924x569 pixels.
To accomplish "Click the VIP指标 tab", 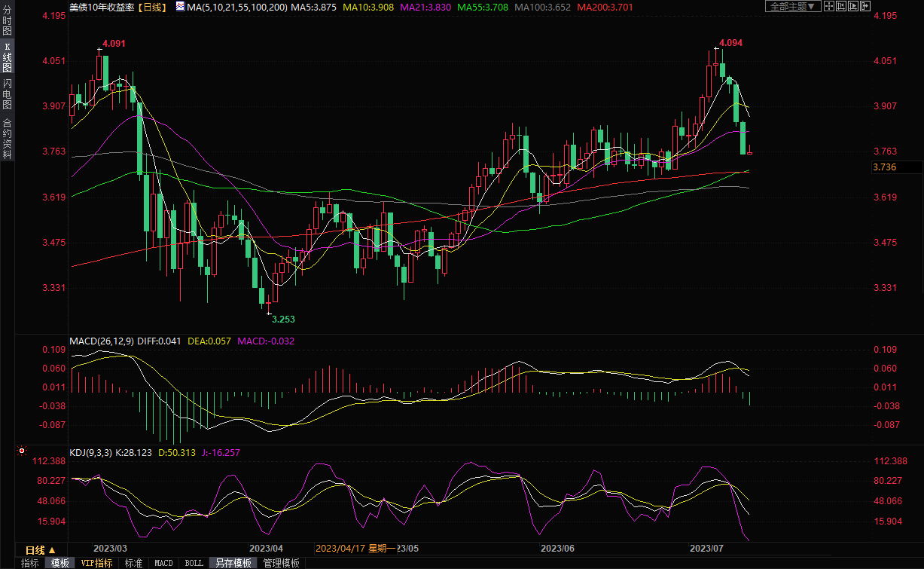I will point(97,563).
